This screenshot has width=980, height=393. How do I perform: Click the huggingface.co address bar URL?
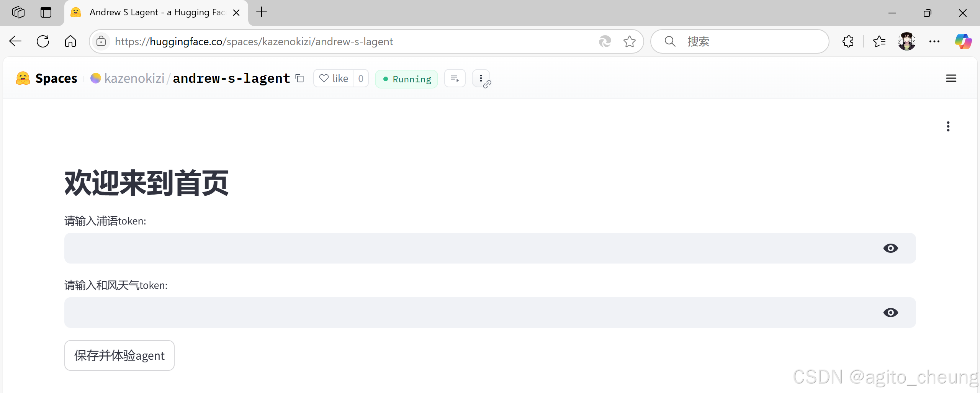[254, 41]
